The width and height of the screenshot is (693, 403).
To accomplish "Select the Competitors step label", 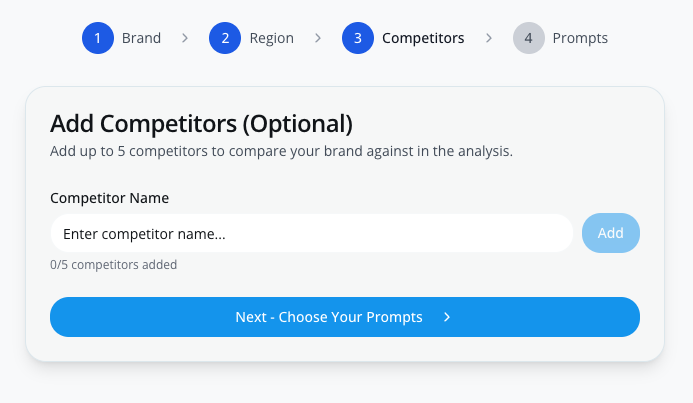I will [x=423, y=39].
